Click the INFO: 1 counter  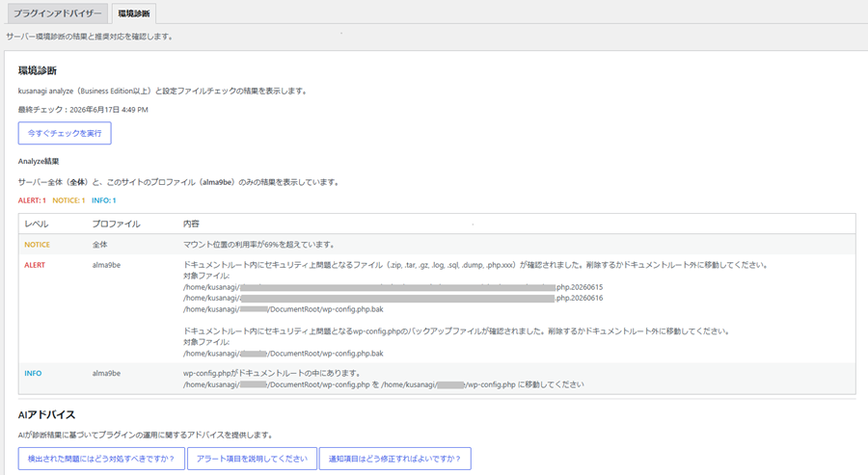[104, 200]
